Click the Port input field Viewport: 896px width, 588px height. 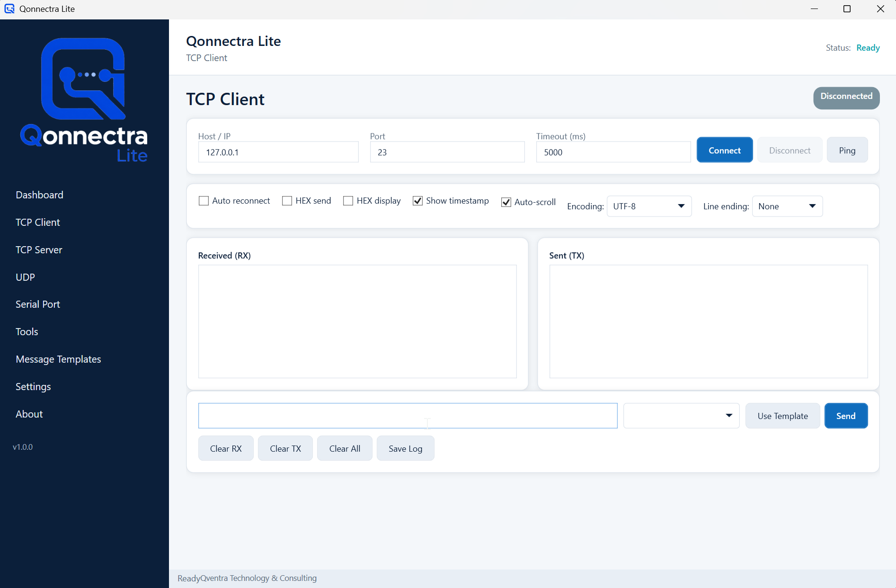pyautogui.click(x=447, y=152)
